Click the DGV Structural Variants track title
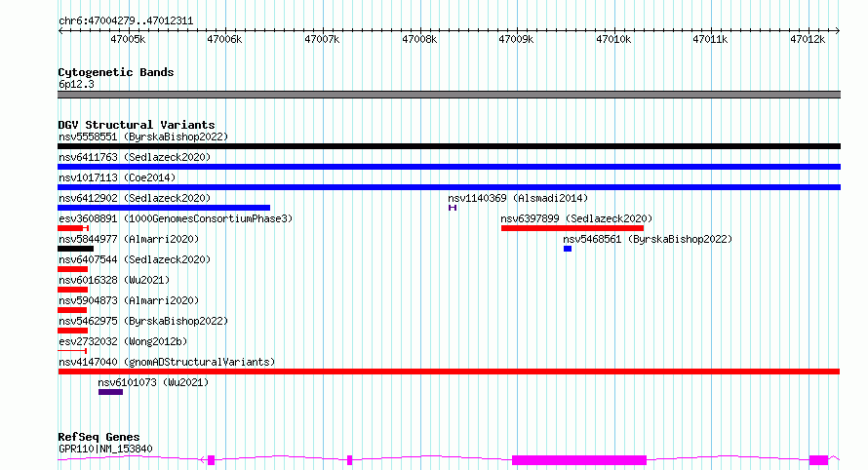Screen dimensions: 868x470 coord(137,125)
